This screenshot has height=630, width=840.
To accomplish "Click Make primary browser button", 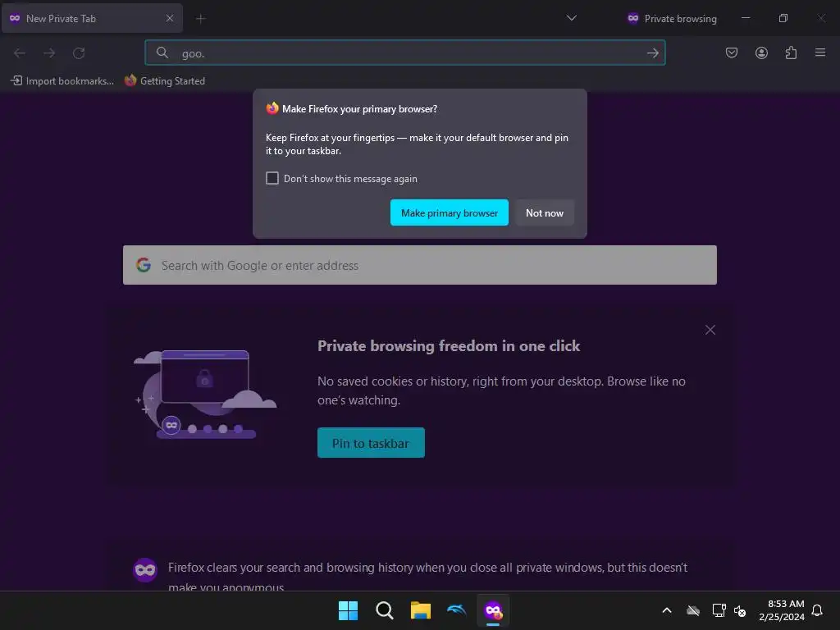I will click(x=449, y=212).
